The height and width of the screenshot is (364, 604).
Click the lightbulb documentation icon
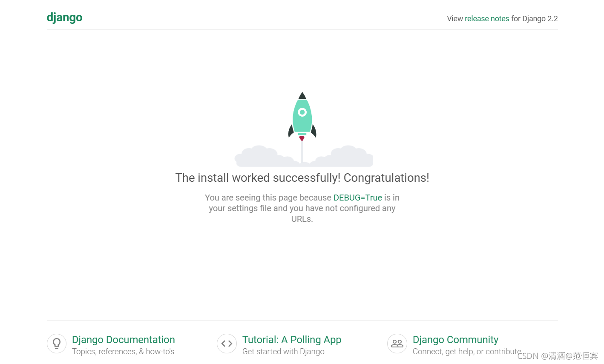[57, 344]
